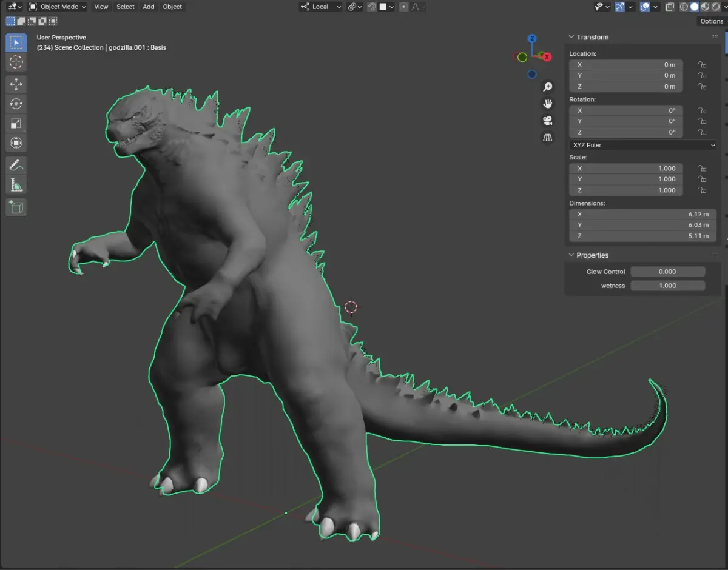Click the Dimensions Z field
Image resolution: width=728 pixels, height=570 pixels.
coord(643,236)
